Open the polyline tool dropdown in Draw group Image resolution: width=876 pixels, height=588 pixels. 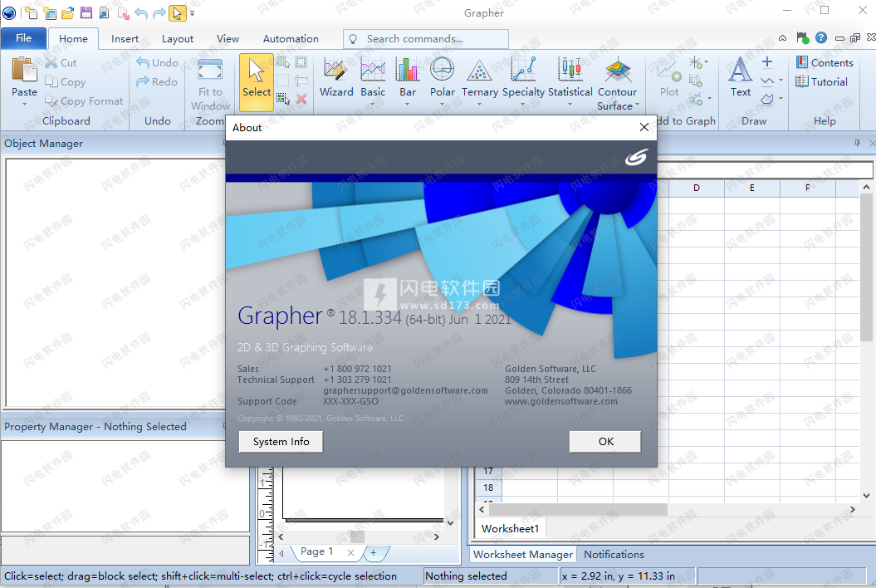coord(781,81)
